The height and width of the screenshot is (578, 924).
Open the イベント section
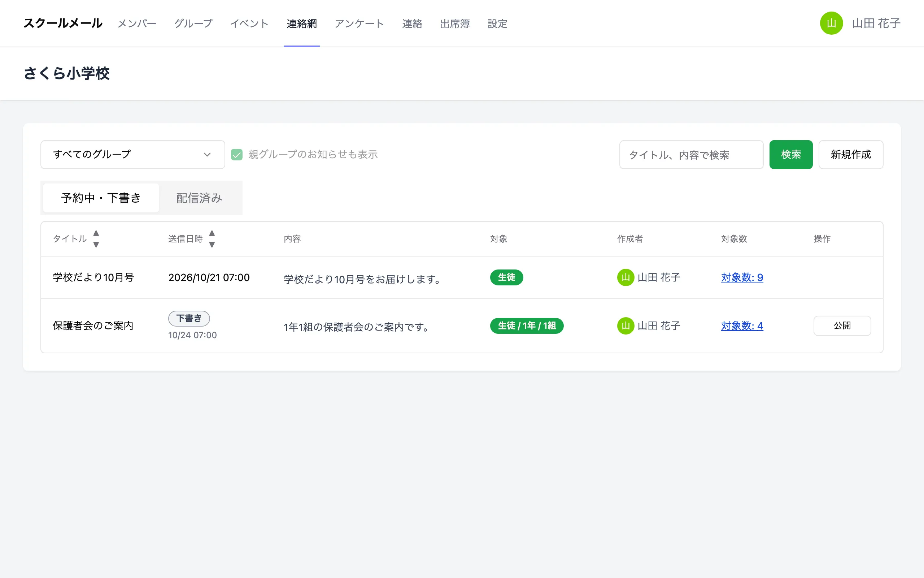click(249, 24)
